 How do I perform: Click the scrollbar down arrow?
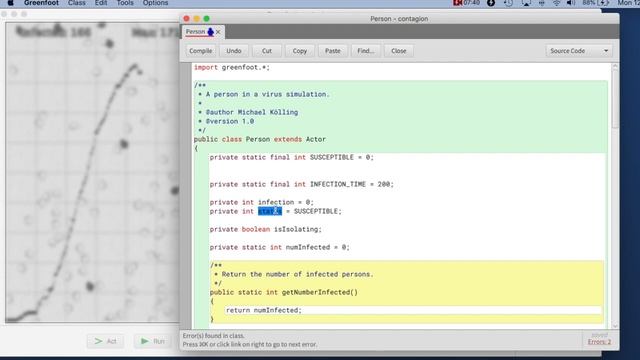pyautogui.click(x=615, y=326)
